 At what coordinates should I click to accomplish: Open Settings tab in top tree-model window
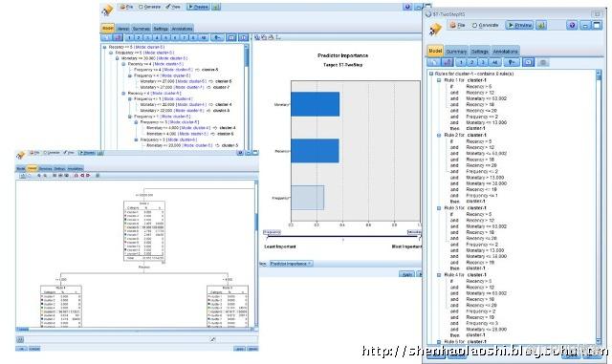pyautogui.click(x=161, y=29)
